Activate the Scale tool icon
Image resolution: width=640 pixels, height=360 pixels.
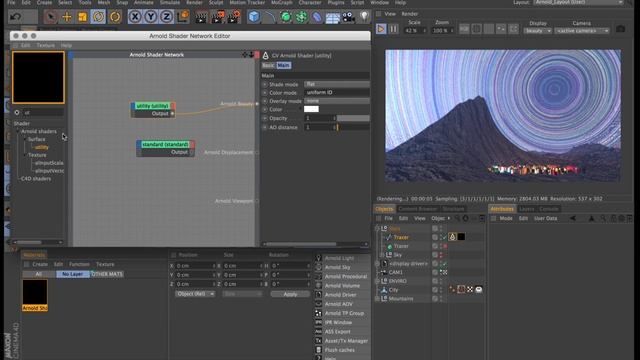pyautogui.click(x=82, y=17)
